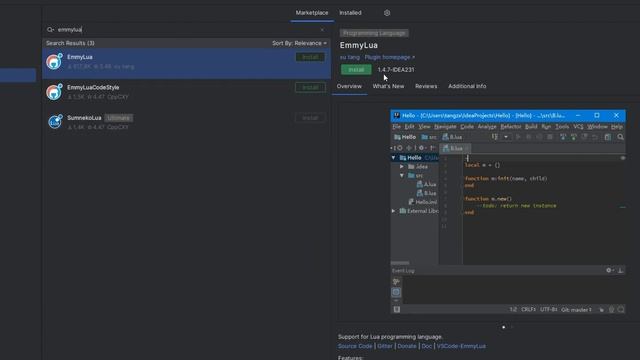Click the EmmyLua plugin logo icon
The width and height of the screenshot is (640, 360).
point(54,61)
